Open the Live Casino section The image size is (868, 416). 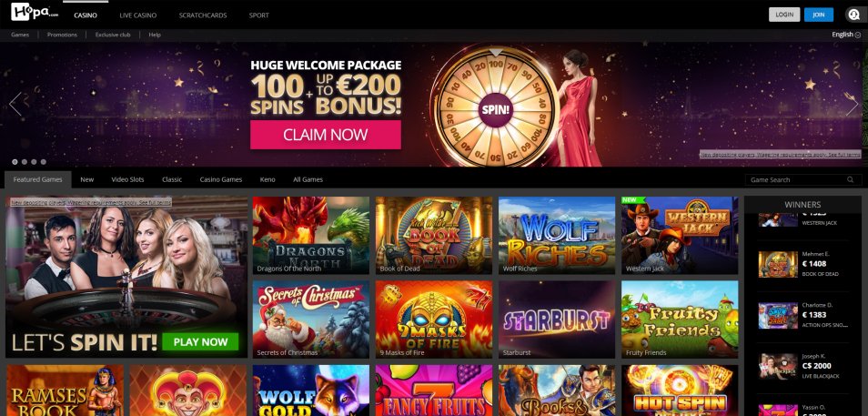pos(138,15)
